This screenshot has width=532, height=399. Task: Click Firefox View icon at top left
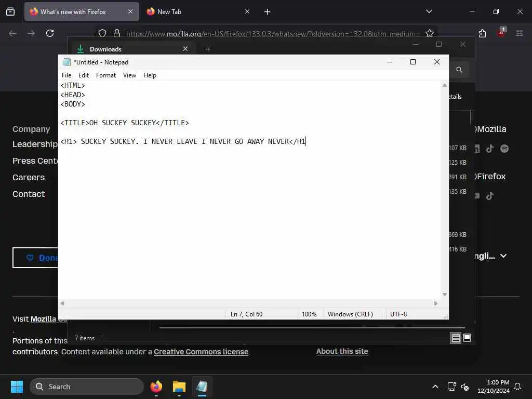click(10, 11)
